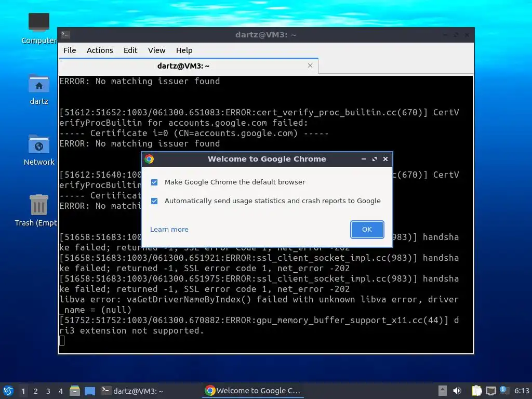Open the volume control tray icon
The image size is (532, 399).
coord(457,391)
